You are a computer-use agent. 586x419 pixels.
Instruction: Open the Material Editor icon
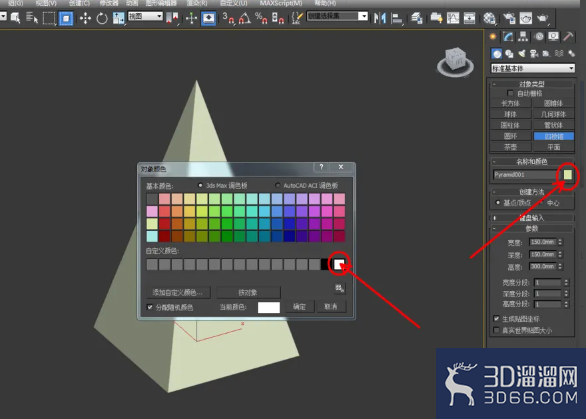click(x=489, y=18)
